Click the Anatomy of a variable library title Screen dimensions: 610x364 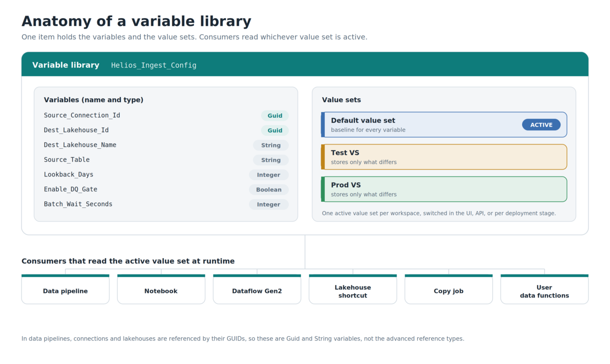click(136, 21)
